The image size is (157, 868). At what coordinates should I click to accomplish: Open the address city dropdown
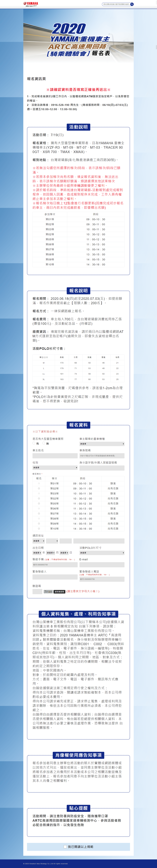39,541
